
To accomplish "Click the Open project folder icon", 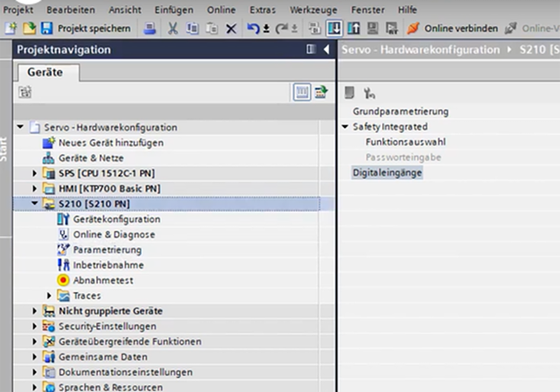I will pyautogui.click(x=29, y=28).
